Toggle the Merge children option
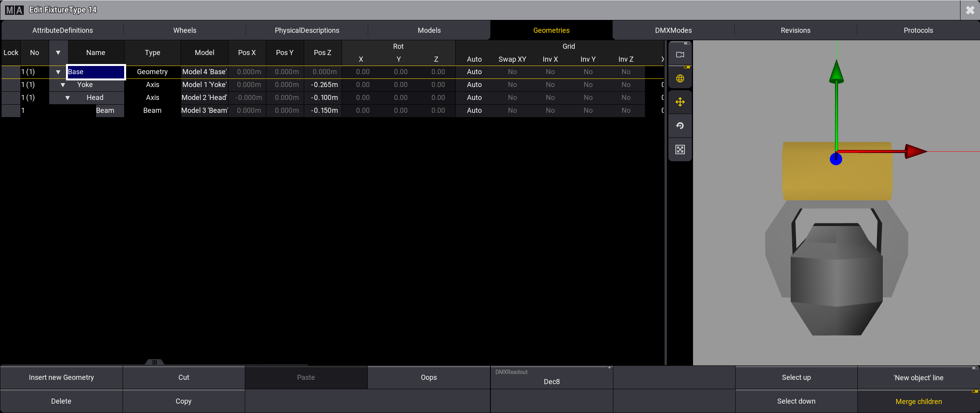Viewport: 980px width, 413px height. coord(918,401)
